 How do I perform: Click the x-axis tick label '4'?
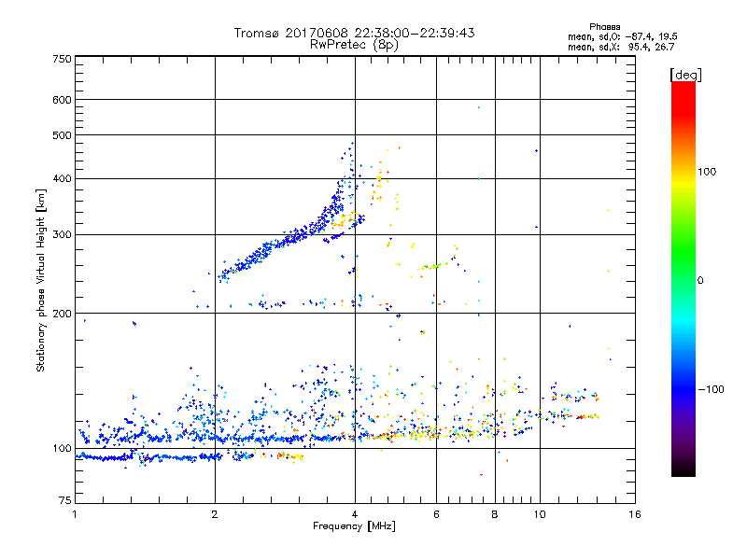pyautogui.click(x=355, y=514)
